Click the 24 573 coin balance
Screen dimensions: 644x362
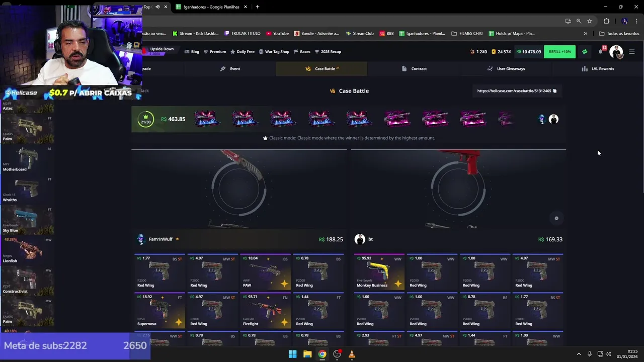(x=501, y=52)
